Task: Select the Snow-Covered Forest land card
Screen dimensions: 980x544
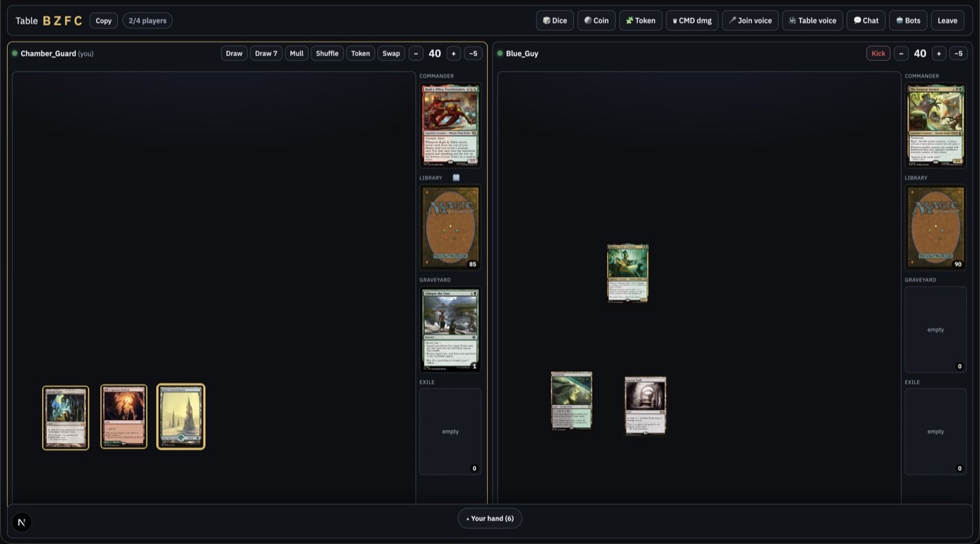Action: tap(181, 417)
